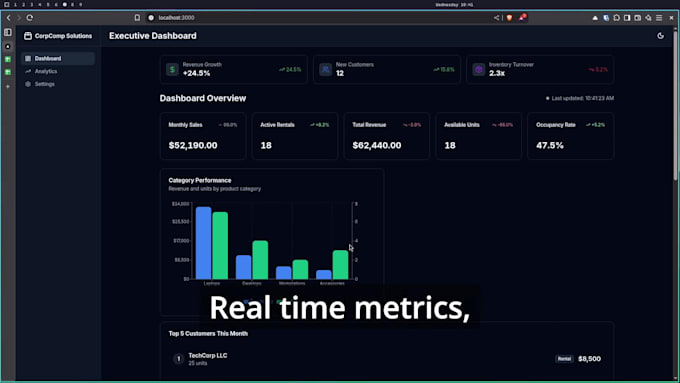Open the Brave Shields lion icon
Screen dimensions: 680x383
510,18
